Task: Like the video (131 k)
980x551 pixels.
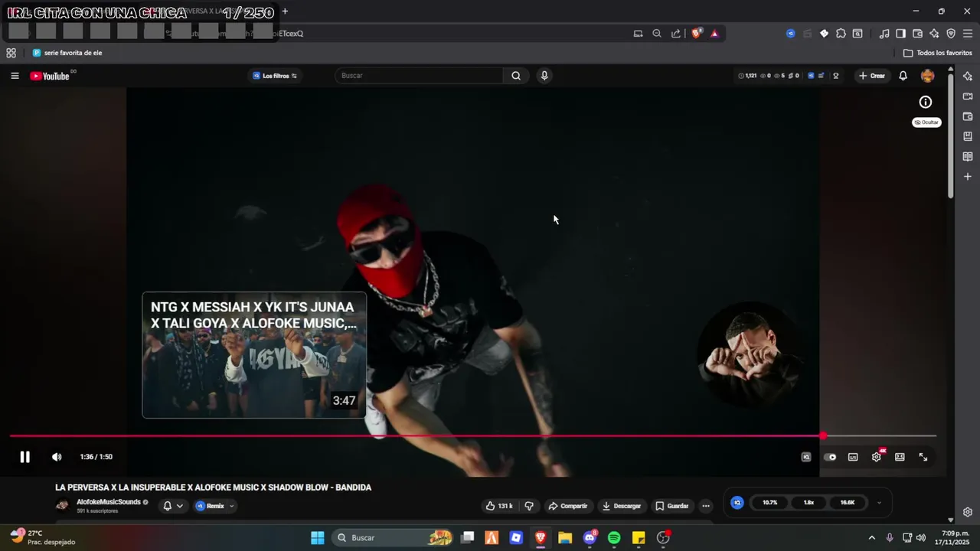Action: [x=499, y=506]
